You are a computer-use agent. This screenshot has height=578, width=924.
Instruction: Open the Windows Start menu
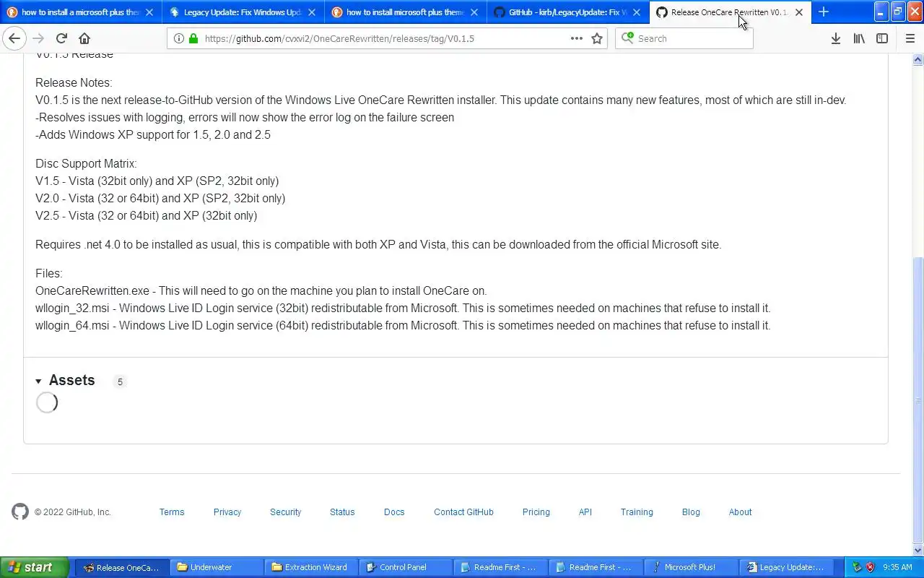tap(34, 567)
